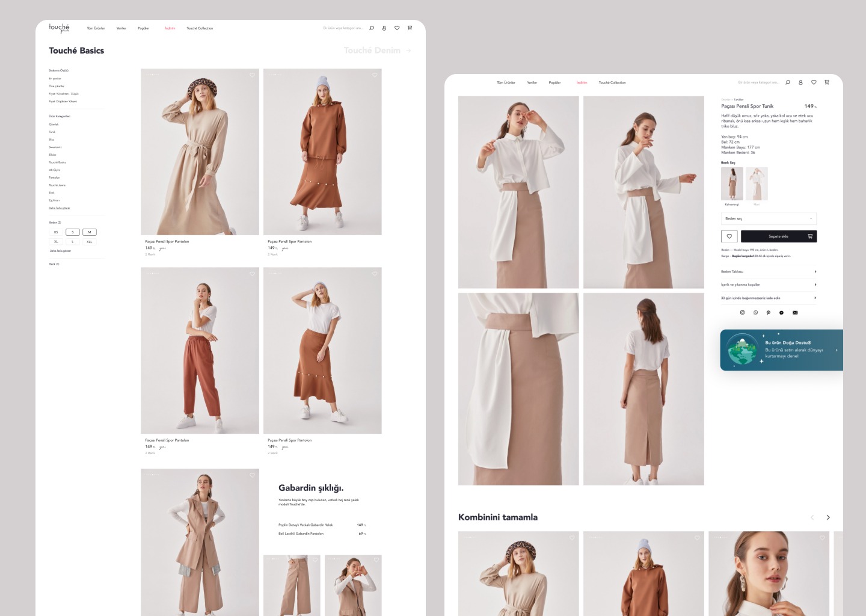Open account icon in the listing window header
The width and height of the screenshot is (866, 616).
coord(384,28)
